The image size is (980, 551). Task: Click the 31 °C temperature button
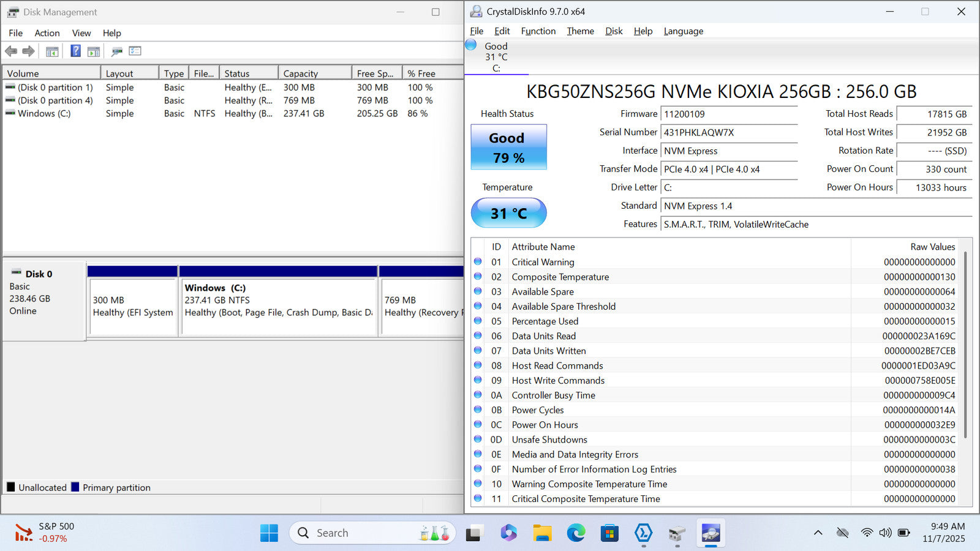[x=508, y=213]
